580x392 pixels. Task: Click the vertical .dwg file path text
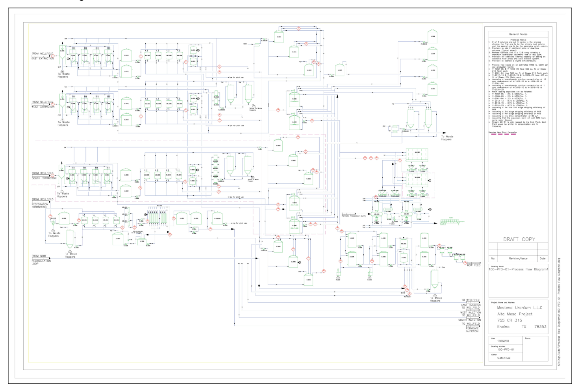559,312
